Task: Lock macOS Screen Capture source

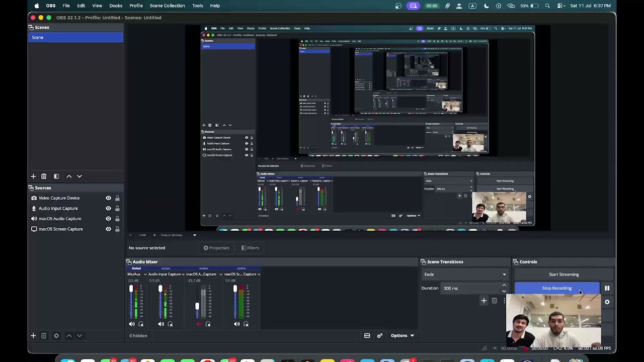Action: [x=117, y=229]
